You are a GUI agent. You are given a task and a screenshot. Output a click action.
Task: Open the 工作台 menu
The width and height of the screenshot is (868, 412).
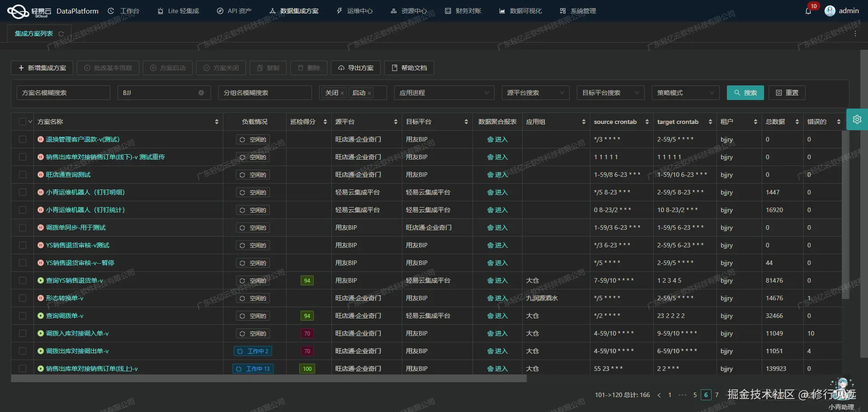click(124, 11)
